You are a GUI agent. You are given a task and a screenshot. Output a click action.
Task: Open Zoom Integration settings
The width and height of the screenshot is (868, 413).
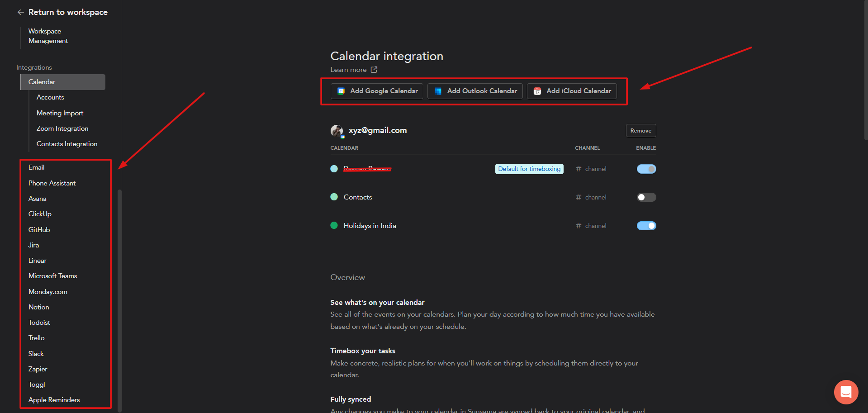pos(62,128)
